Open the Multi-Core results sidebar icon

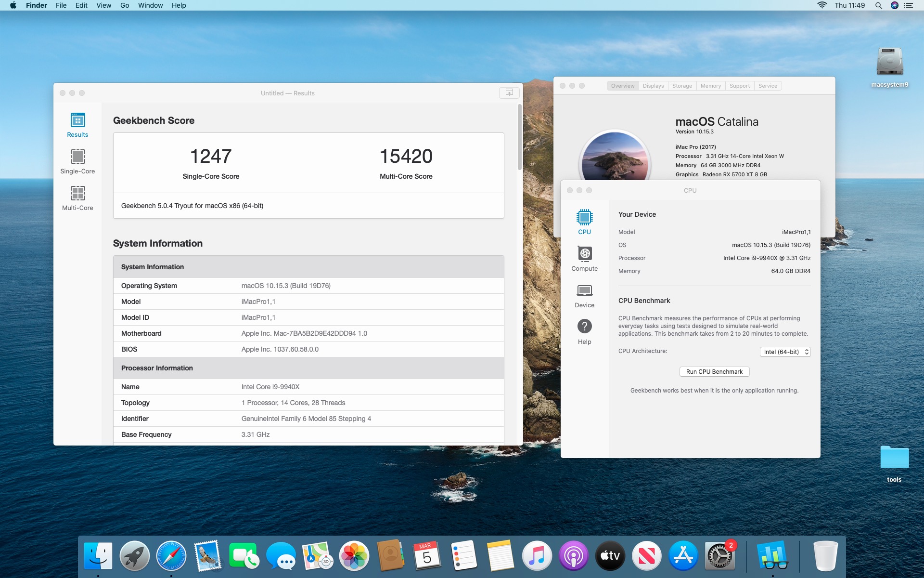coord(77,197)
